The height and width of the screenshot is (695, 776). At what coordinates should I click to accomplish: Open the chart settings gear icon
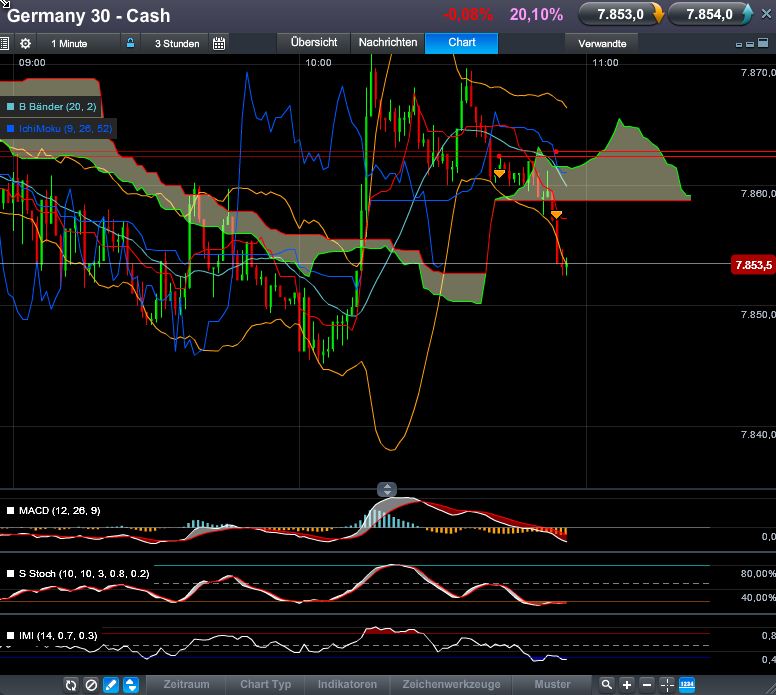25,44
